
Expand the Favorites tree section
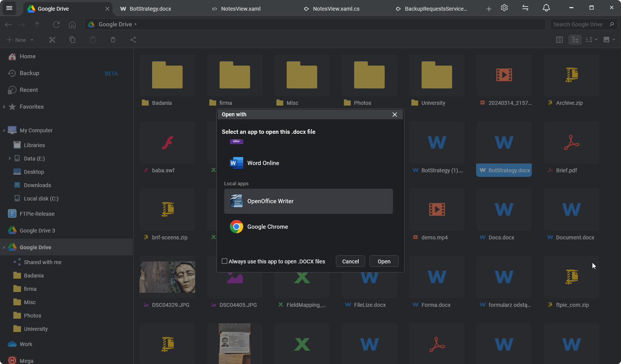pyautogui.click(x=4, y=107)
